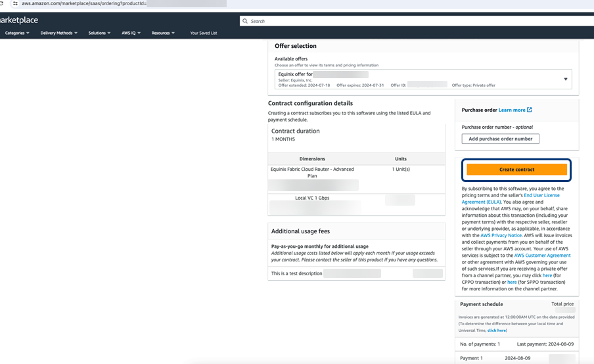
Task: Click the Marketplace search field
Action: tap(417, 21)
